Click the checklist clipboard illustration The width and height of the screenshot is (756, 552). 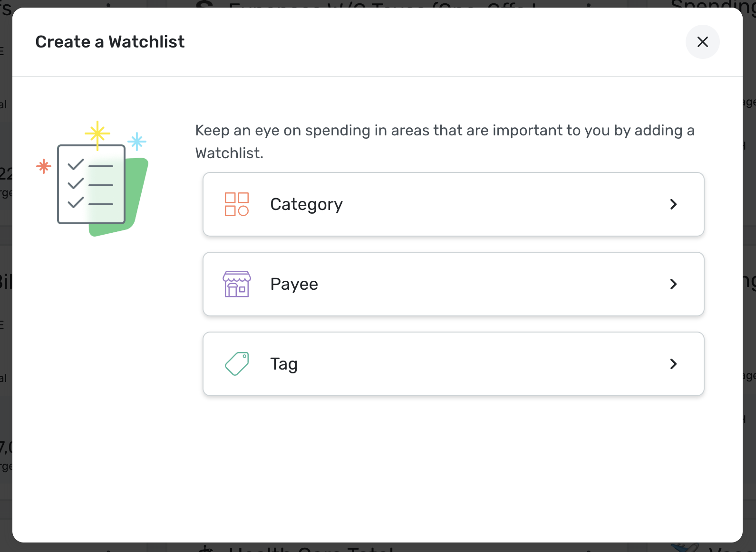(91, 184)
